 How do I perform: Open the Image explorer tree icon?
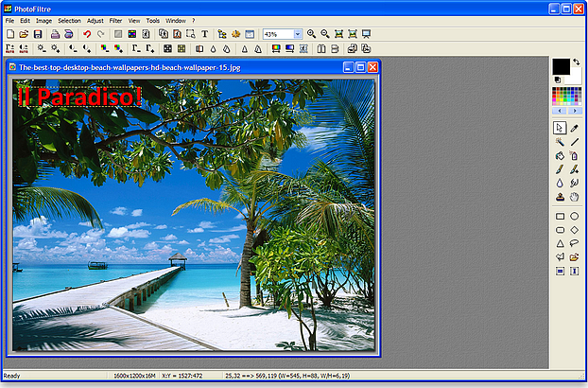(x=222, y=34)
